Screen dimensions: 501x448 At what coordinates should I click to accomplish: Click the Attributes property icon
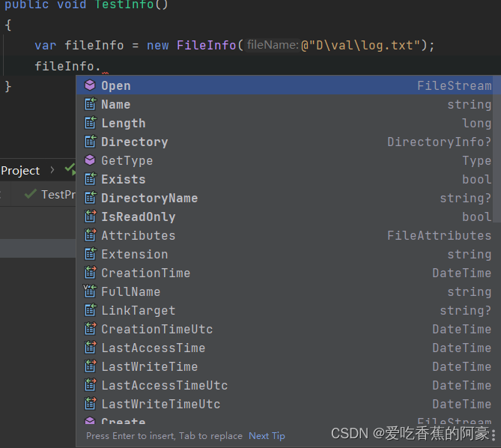[90, 235]
